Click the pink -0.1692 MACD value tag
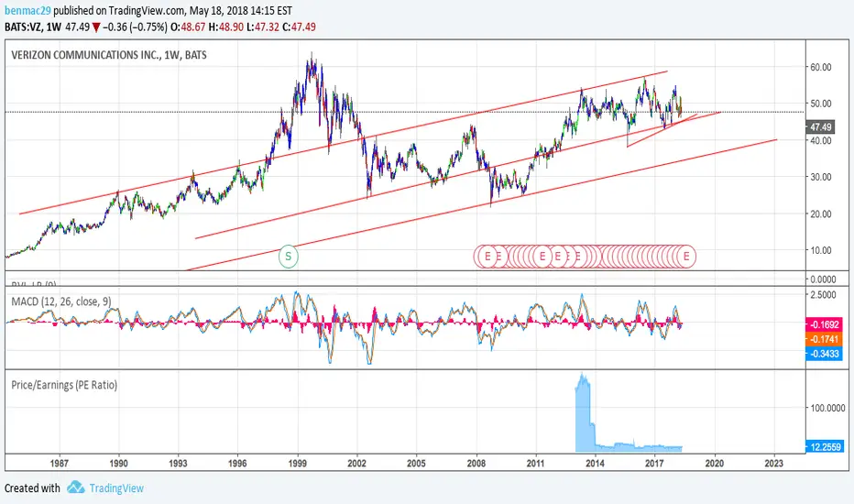Viewport: 854px width, 504px height. 824,324
